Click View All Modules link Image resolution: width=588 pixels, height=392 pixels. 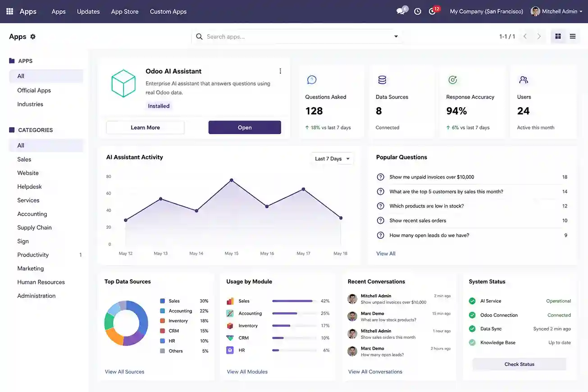click(x=247, y=372)
